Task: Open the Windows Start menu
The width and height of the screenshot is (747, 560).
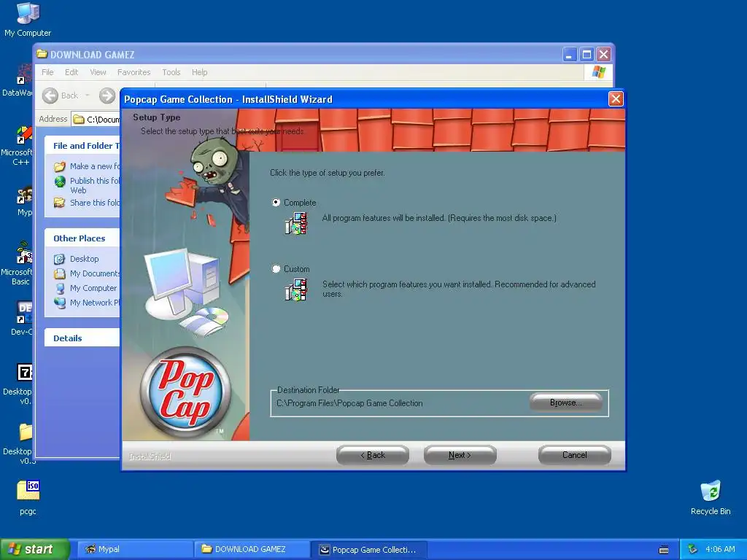Action: [34, 550]
